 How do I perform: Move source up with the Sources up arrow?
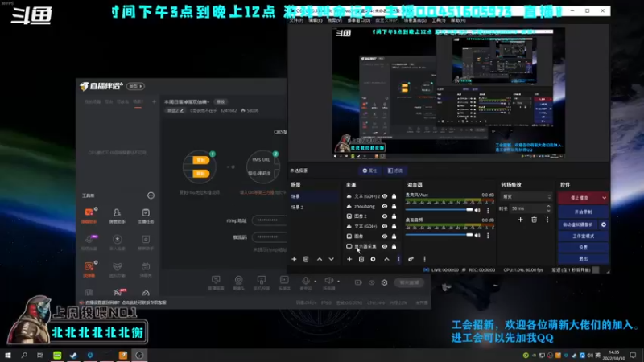point(387,259)
